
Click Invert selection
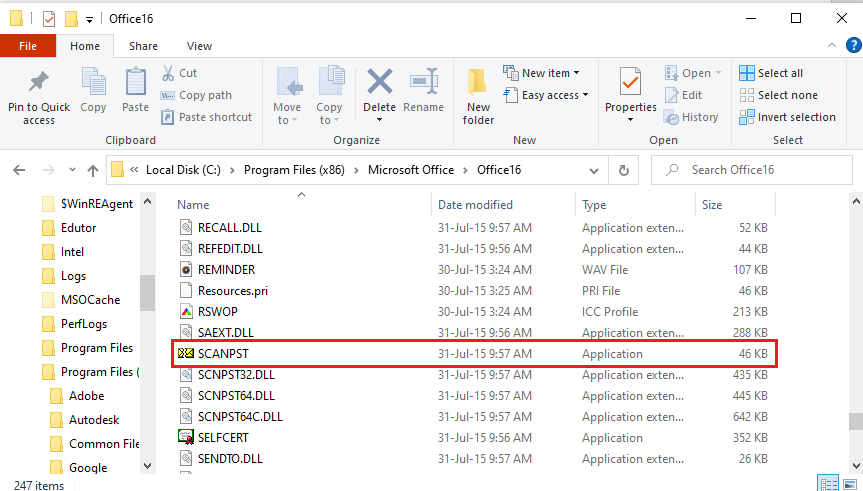click(x=788, y=117)
